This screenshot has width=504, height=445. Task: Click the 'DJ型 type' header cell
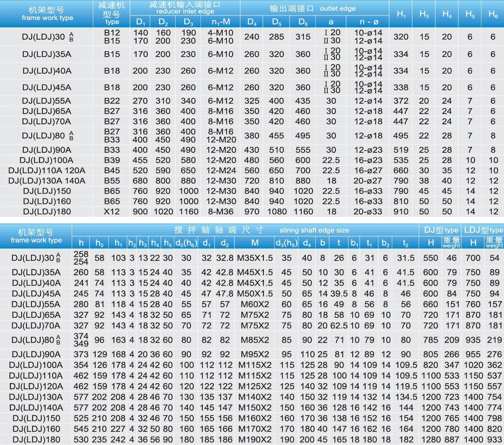click(441, 230)
